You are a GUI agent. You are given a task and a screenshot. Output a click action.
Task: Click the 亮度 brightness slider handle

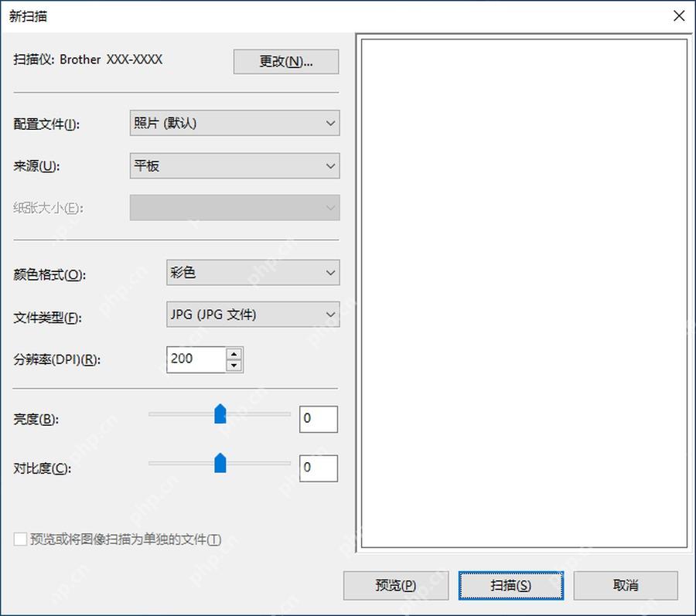tap(220, 414)
